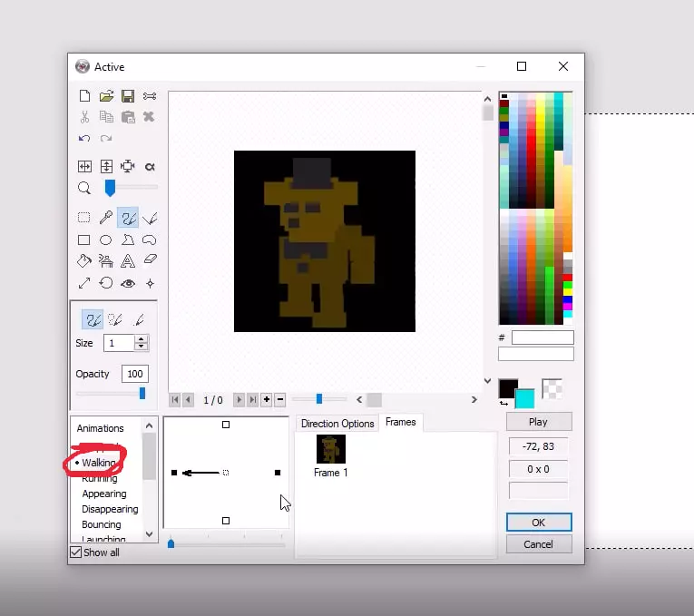Click the Crop icon
This screenshot has width=694, height=616.
(x=128, y=166)
